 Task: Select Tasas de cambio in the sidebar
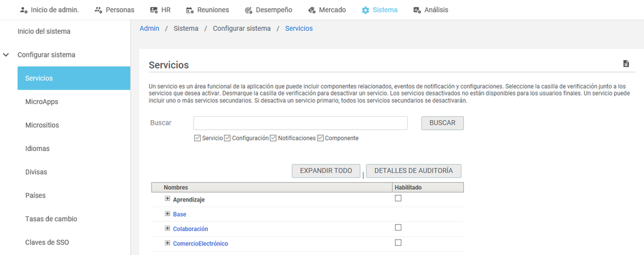[51, 219]
